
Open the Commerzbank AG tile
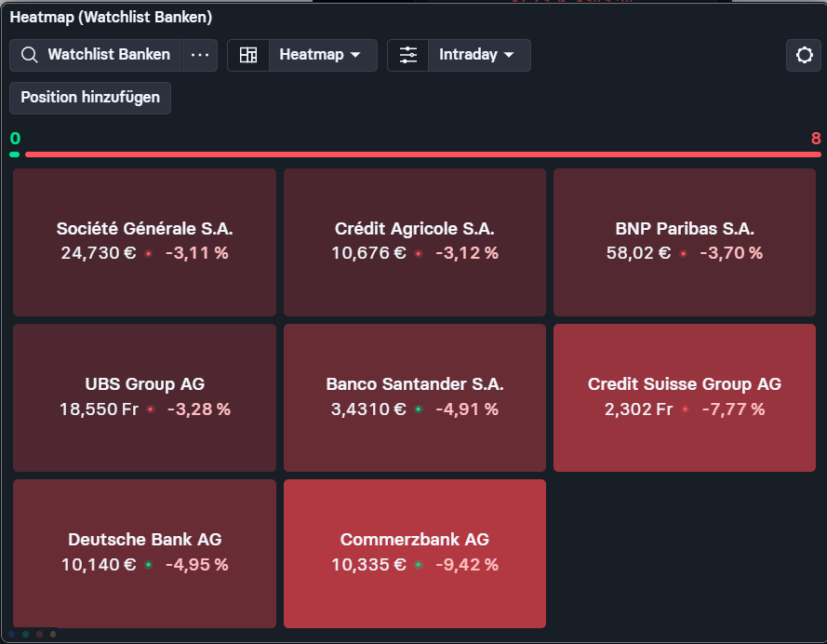point(415,554)
